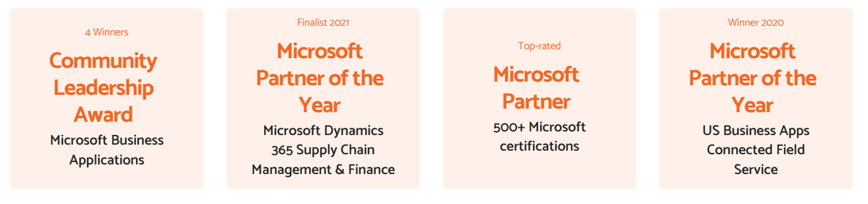Click the word 'Award' in first card
Viewport: 868px width, 204px height.
[103, 115]
